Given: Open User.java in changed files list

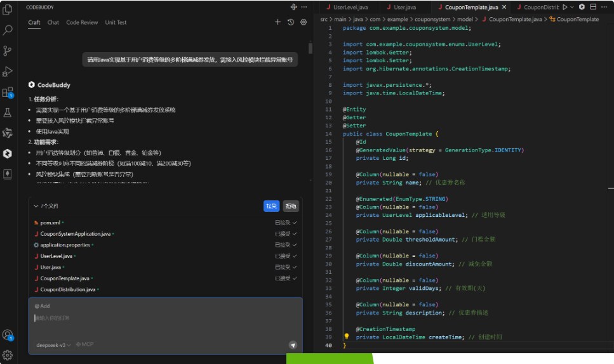Looking at the screenshot, I should (x=50, y=268).
